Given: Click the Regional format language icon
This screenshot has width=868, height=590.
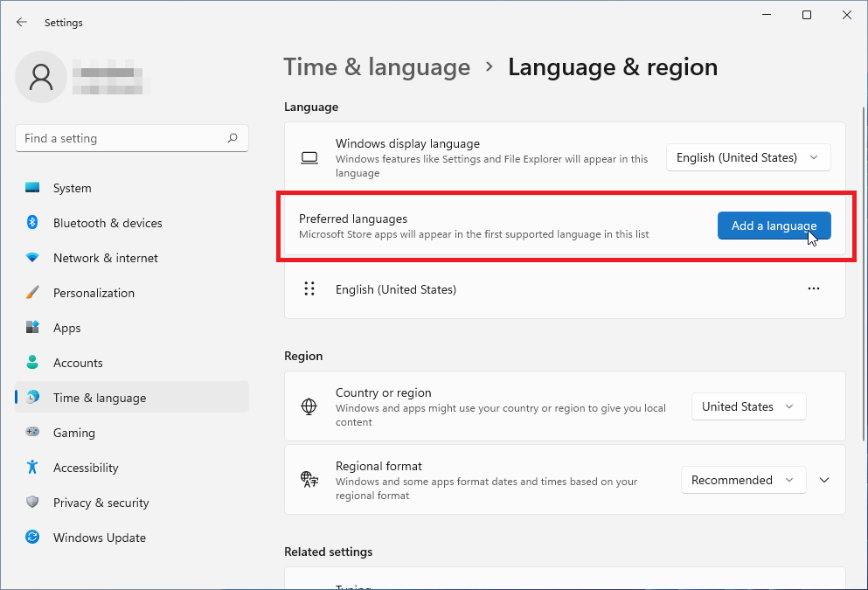Looking at the screenshot, I should (309, 479).
